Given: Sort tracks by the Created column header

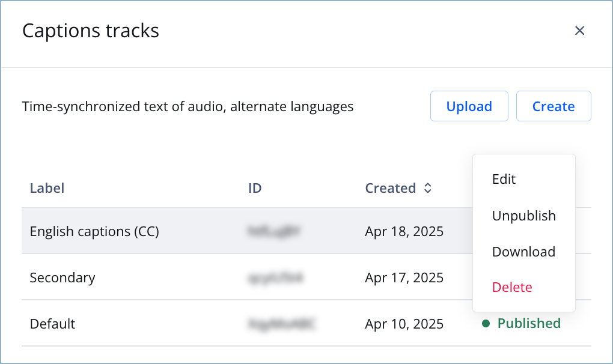Looking at the screenshot, I should (391, 188).
